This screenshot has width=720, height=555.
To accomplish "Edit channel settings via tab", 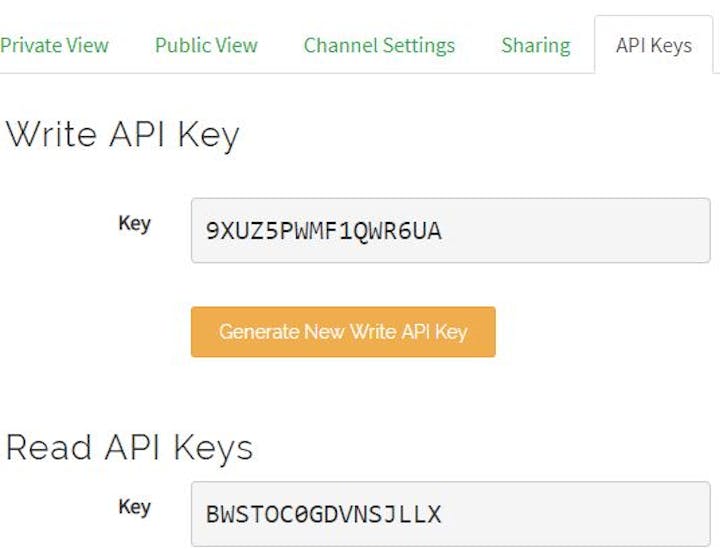I will 379,45.
